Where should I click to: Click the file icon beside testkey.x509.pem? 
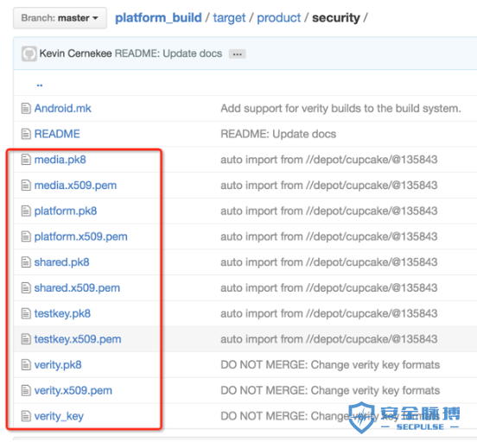26,339
